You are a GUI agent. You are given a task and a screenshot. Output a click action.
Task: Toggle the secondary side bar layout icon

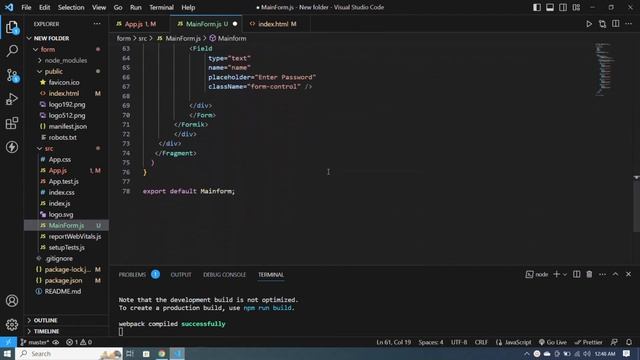[x=563, y=7]
